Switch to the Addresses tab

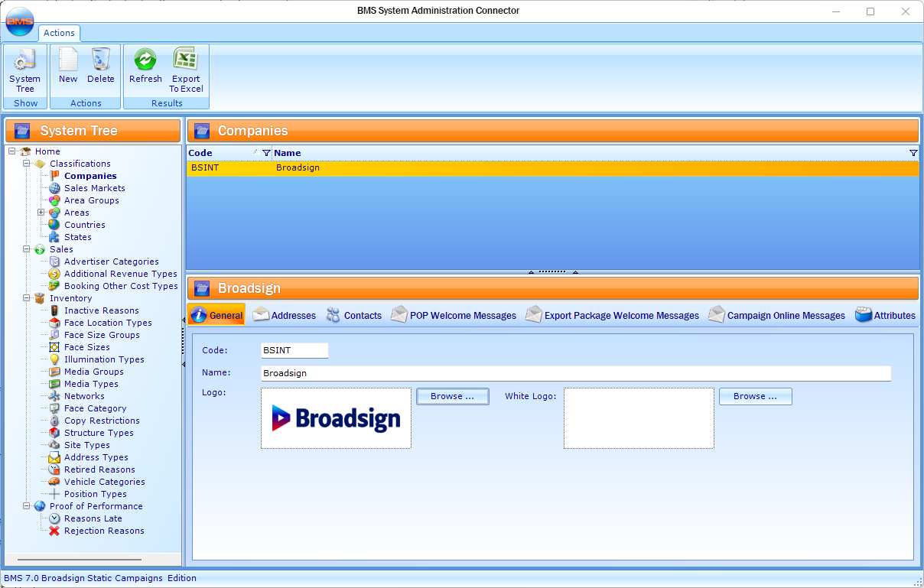(x=285, y=315)
